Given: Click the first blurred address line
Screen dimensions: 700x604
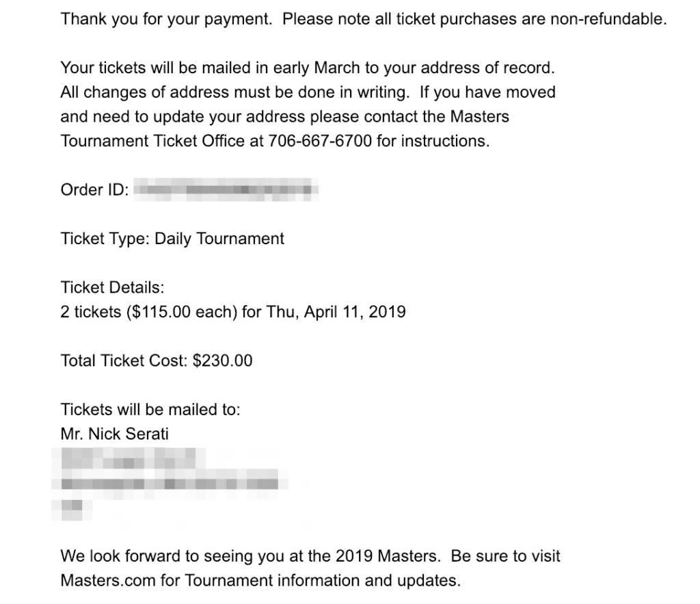Looking at the screenshot, I should (x=129, y=458).
